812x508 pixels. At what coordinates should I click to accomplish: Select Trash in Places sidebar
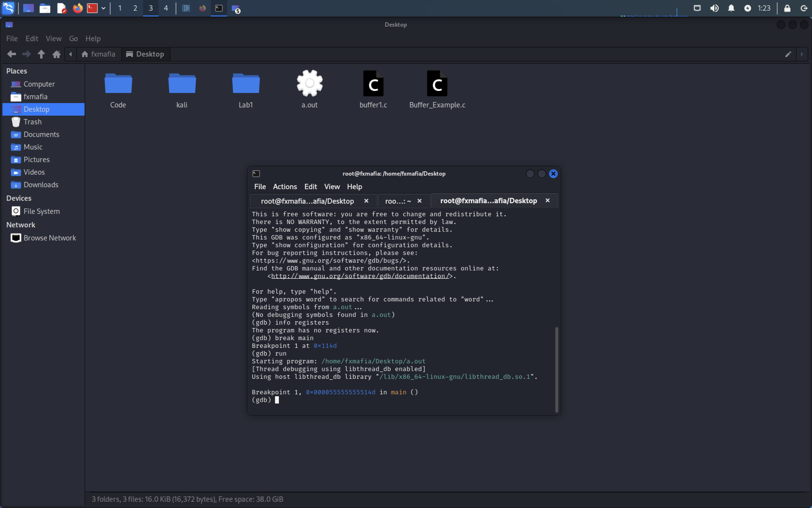(x=43, y=122)
